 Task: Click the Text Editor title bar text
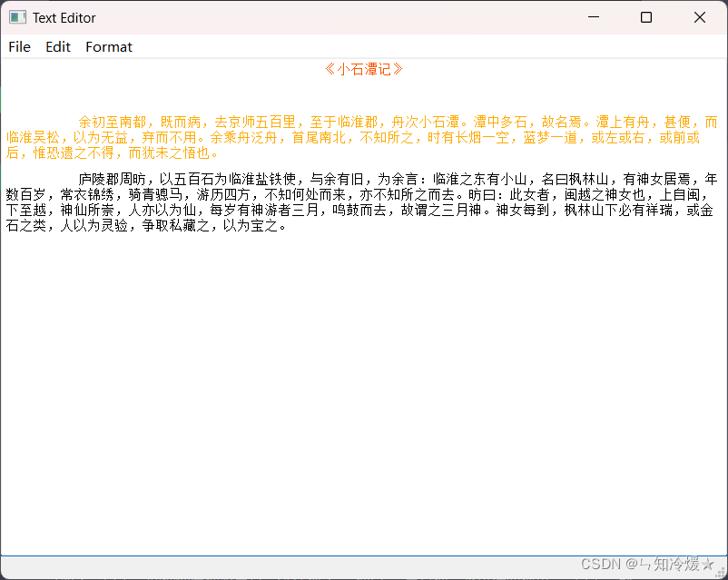tap(64, 16)
